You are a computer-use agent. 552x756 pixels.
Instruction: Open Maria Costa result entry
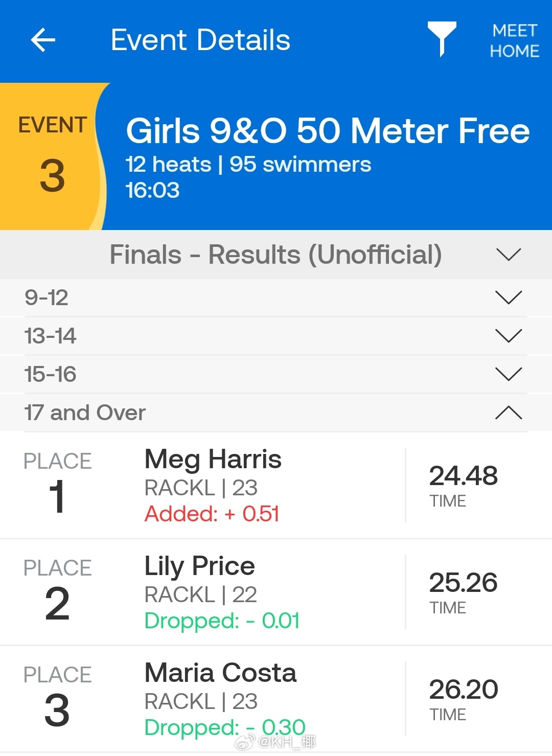(x=276, y=699)
